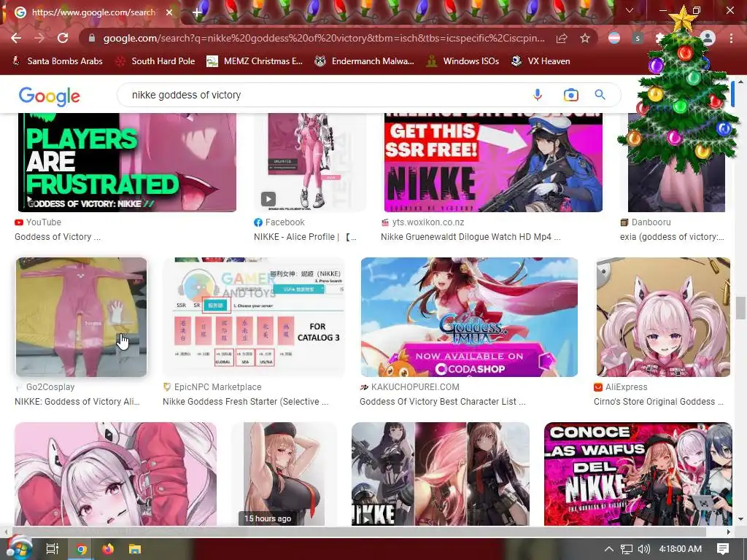The image size is (747, 560).
Task: Click the padlock site info icon
Action: tap(92, 38)
